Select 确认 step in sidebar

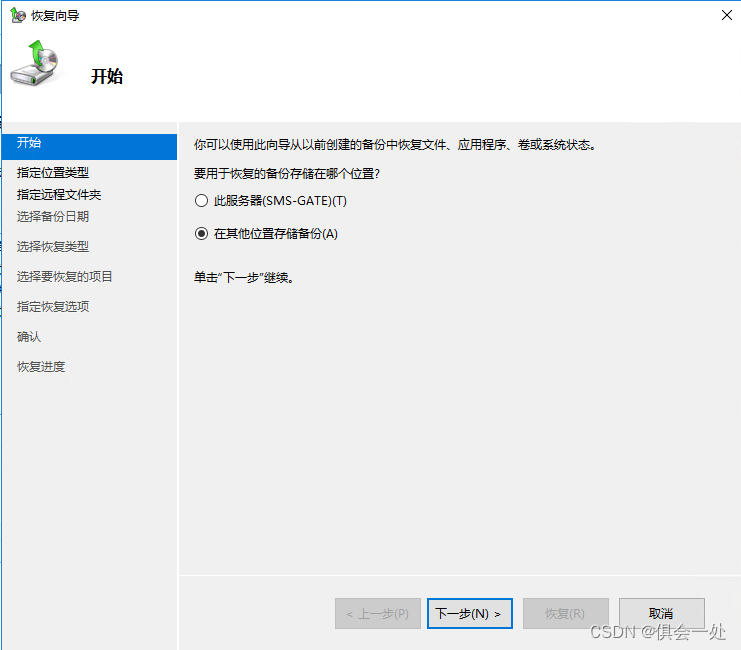coord(29,337)
